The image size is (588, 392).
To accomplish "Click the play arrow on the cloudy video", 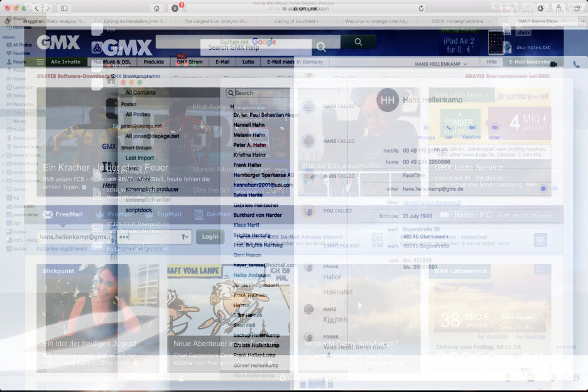I will point(359,306).
